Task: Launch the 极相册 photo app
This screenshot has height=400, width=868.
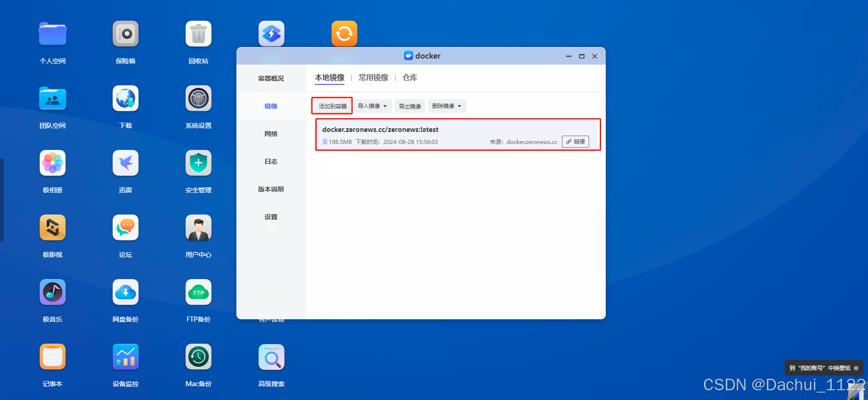Action: click(x=53, y=163)
